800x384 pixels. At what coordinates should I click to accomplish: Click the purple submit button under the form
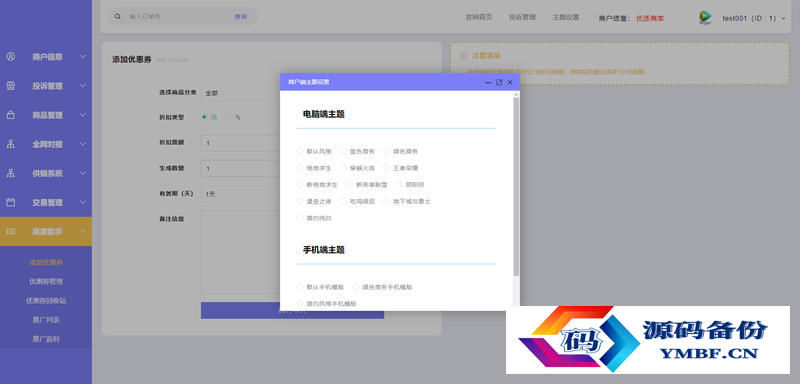pyautogui.click(x=292, y=311)
